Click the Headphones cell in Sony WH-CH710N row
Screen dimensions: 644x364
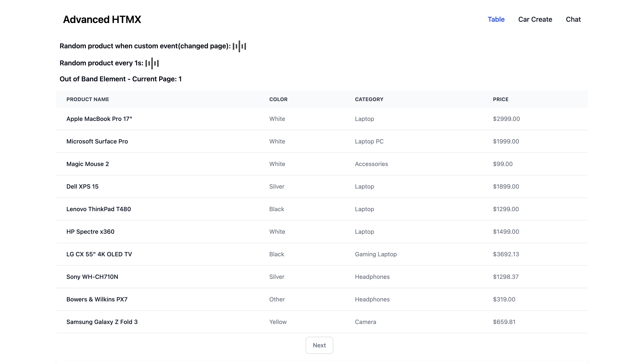tap(372, 277)
